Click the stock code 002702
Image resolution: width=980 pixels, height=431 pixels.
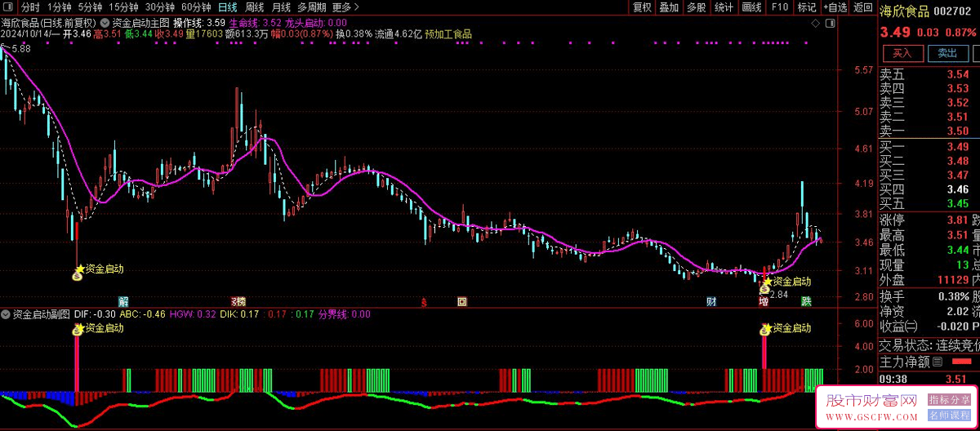coord(951,11)
